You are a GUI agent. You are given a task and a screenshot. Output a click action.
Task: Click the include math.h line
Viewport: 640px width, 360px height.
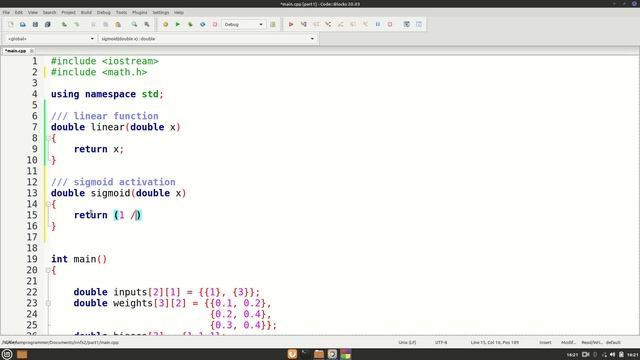pos(99,72)
